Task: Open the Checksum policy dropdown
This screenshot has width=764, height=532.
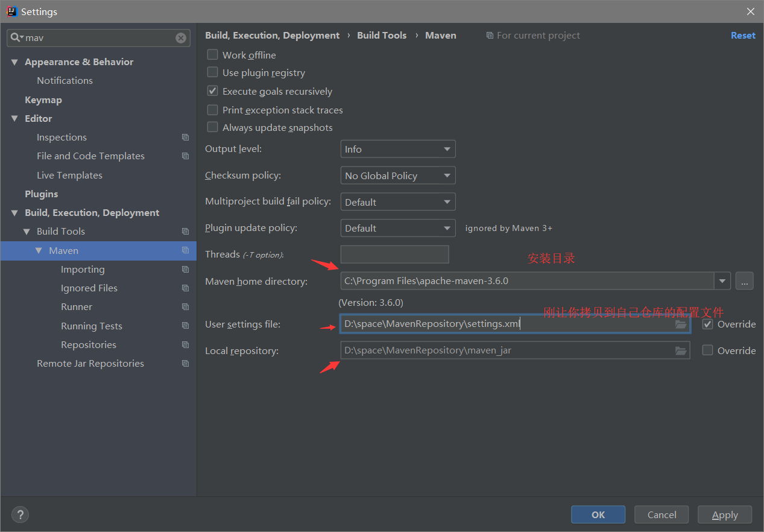Action: [x=398, y=176]
